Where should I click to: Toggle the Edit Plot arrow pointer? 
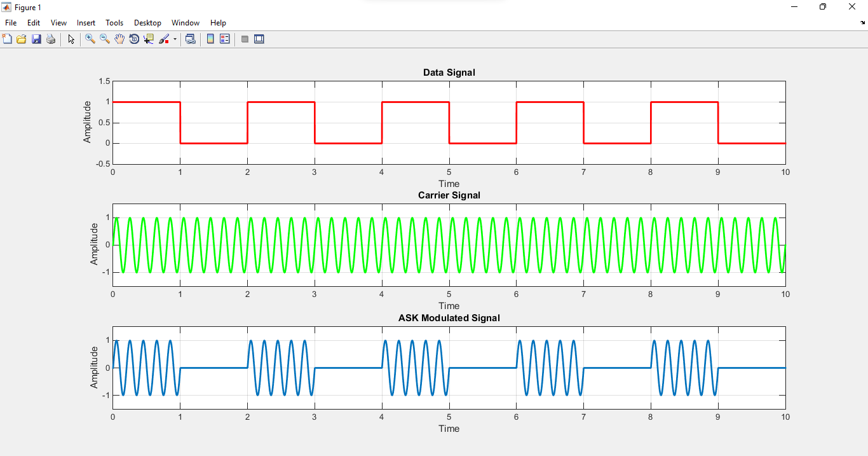[x=71, y=39]
